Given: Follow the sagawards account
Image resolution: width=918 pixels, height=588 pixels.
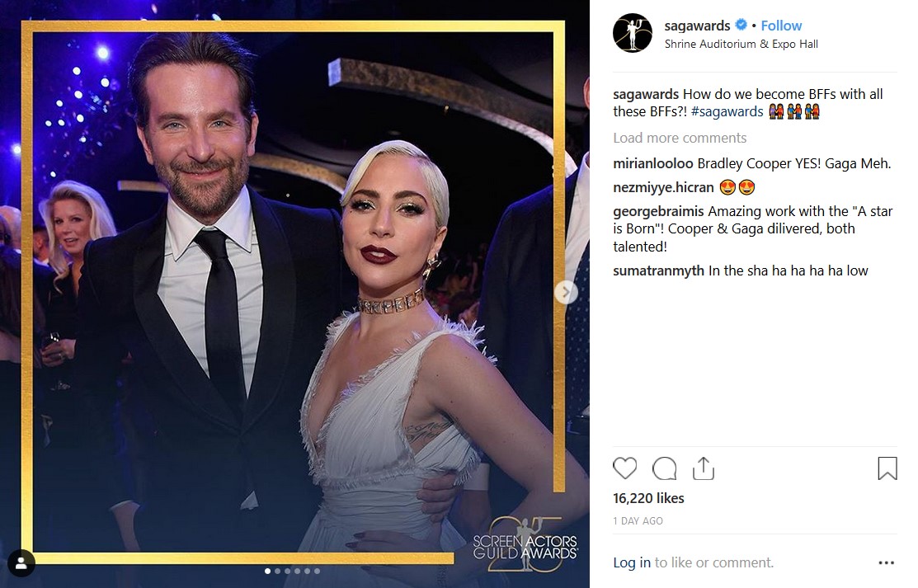Looking at the screenshot, I should pyautogui.click(x=781, y=26).
